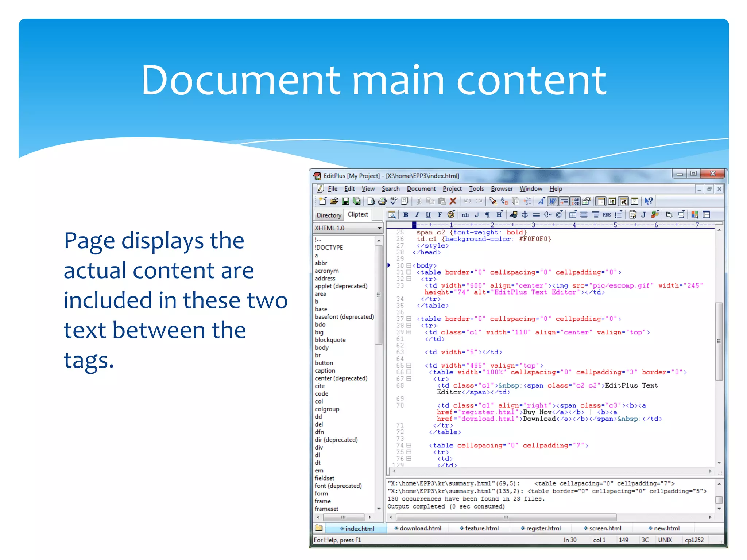Viewport: 747px width, 560px height.
Task: Open the Search menu
Action: pos(391,188)
